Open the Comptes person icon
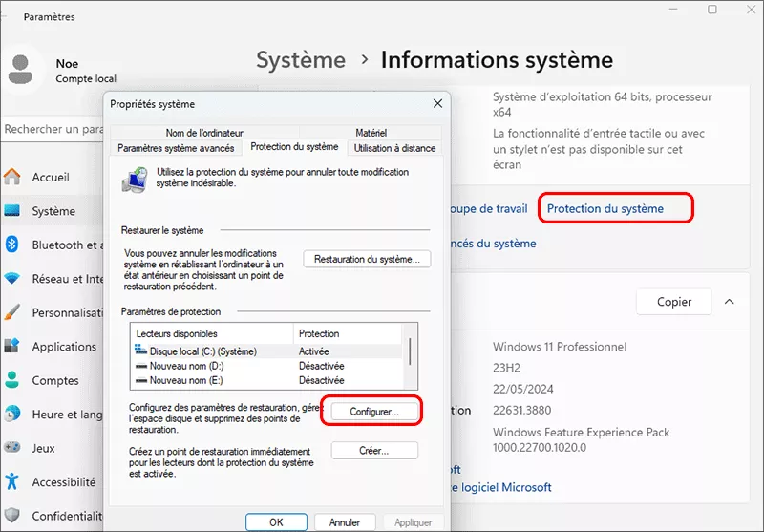The width and height of the screenshot is (764, 532). 11,380
